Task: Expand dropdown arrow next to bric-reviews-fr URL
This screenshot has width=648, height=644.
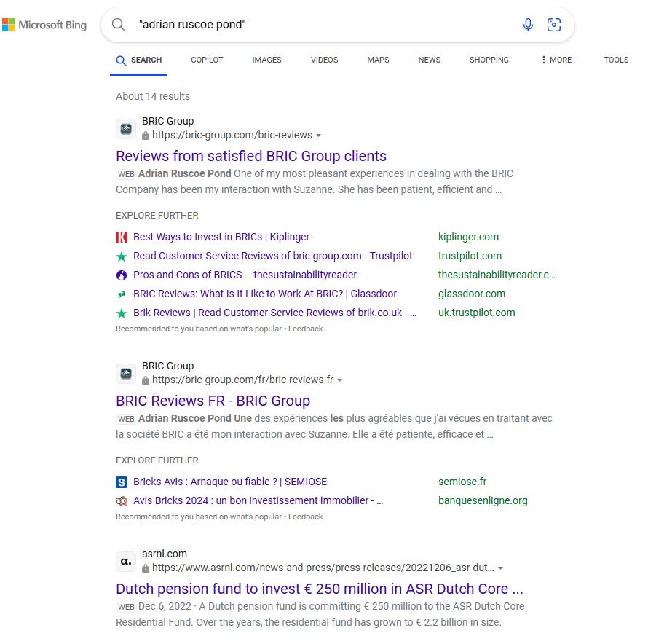Action: click(x=339, y=380)
